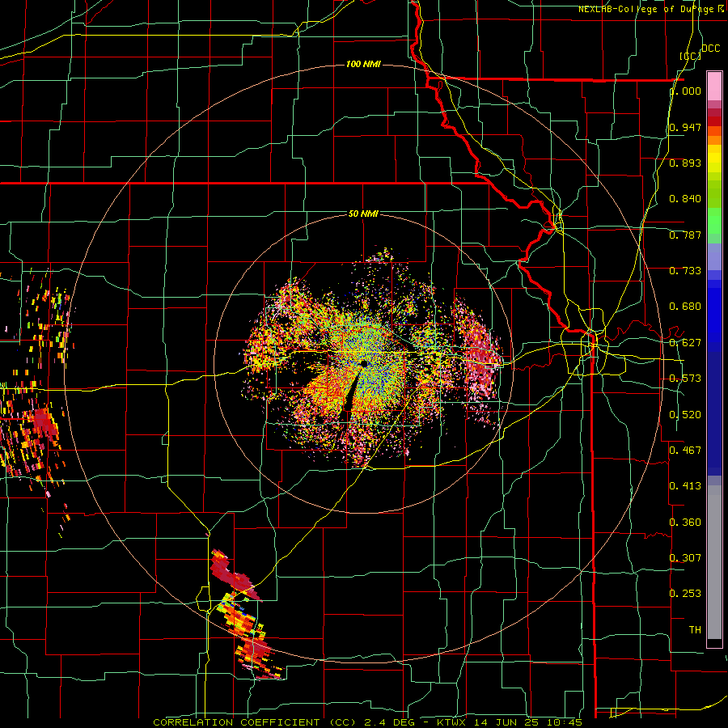728x728 pixels.
Task: Click the 0.733 color scale value
Action: [x=685, y=271]
